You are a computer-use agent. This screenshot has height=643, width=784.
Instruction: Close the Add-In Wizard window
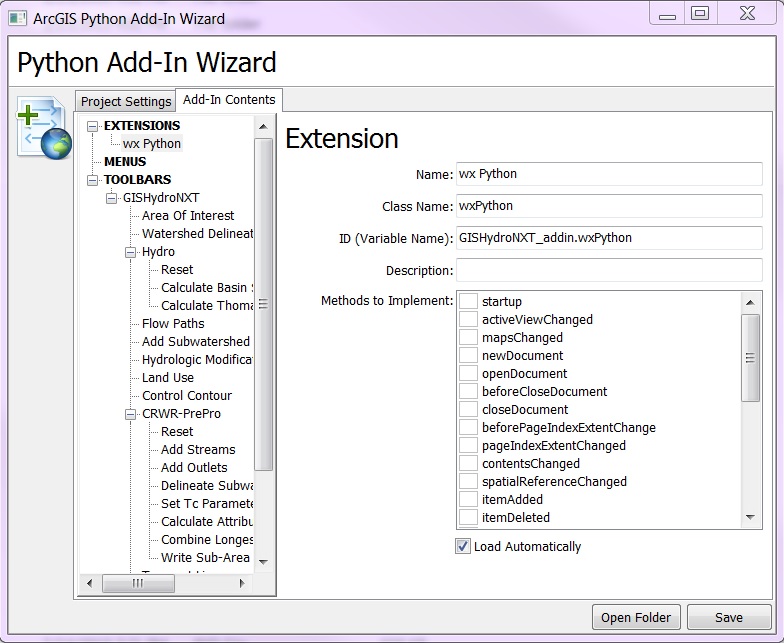point(748,14)
